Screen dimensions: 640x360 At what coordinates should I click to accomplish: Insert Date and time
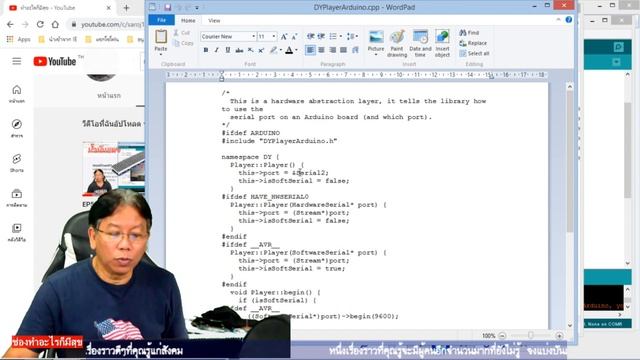[420, 37]
